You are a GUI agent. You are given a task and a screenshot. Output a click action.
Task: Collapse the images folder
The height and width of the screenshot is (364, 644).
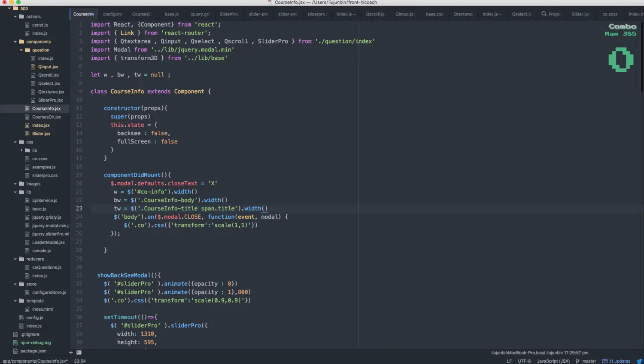click(15, 184)
